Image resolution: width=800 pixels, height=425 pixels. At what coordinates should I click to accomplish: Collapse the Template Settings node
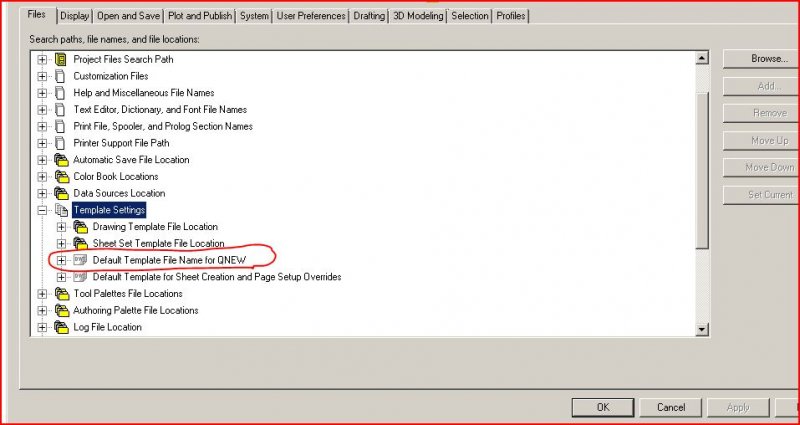(x=42, y=210)
